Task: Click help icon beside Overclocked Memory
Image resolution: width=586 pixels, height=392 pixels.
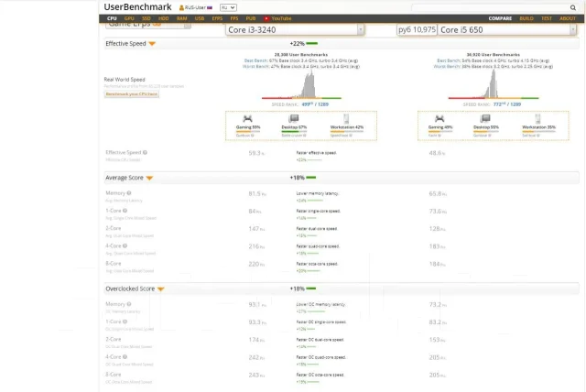Action: pyautogui.click(x=129, y=304)
